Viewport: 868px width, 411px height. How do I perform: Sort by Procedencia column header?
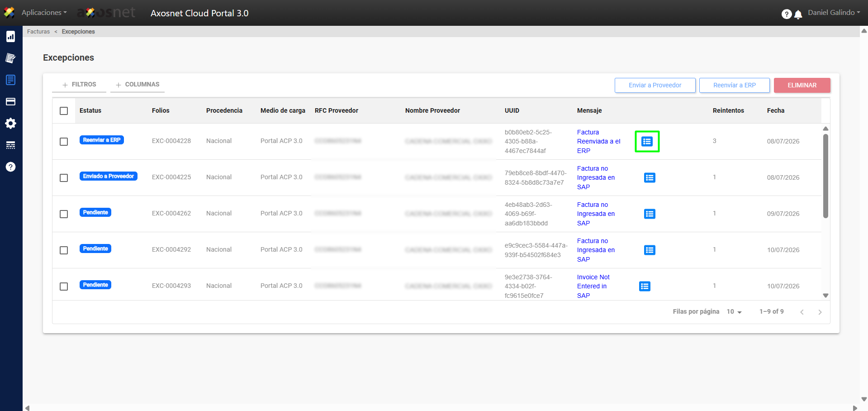click(x=224, y=110)
